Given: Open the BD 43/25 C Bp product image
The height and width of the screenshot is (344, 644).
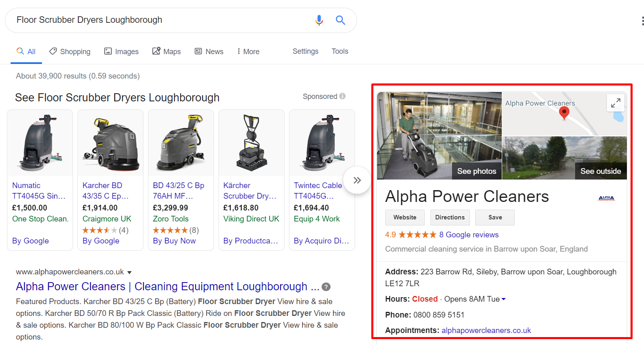Looking at the screenshot, I should (x=181, y=143).
